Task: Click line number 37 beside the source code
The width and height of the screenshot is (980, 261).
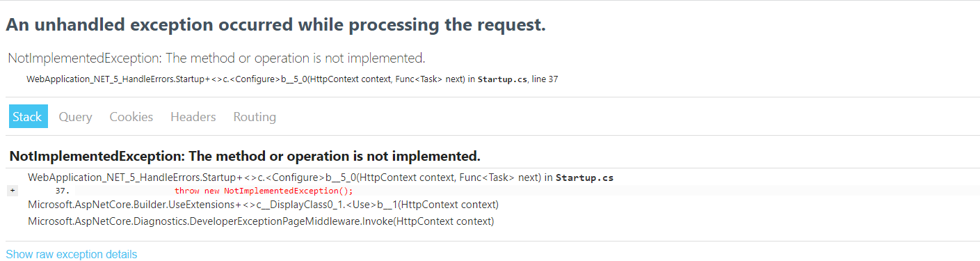Action: pyautogui.click(x=62, y=191)
